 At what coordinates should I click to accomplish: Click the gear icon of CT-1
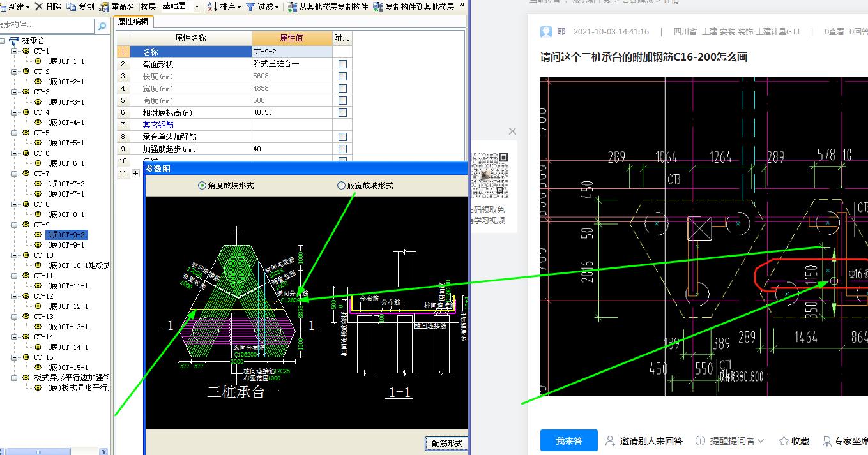point(26,51)
